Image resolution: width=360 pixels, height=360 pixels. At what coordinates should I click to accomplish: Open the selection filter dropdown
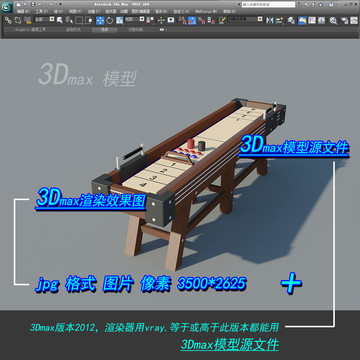tap(44, 19)
